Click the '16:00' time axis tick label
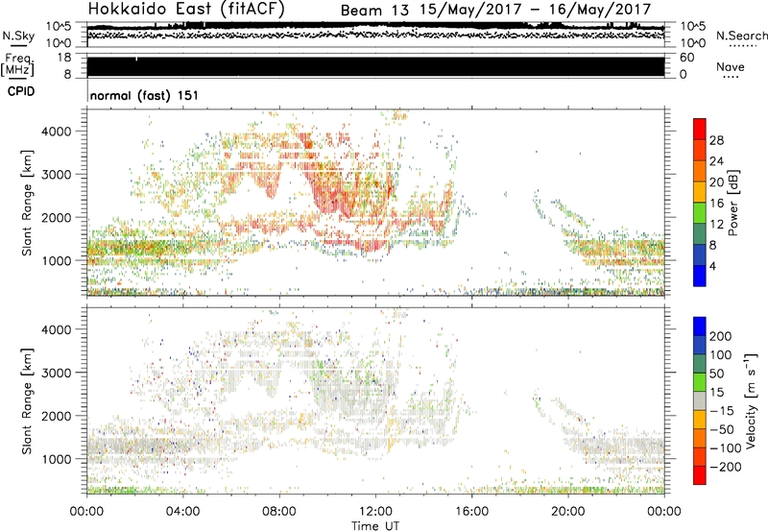Screen dimensions: 768x532 [x=471, y=512]
